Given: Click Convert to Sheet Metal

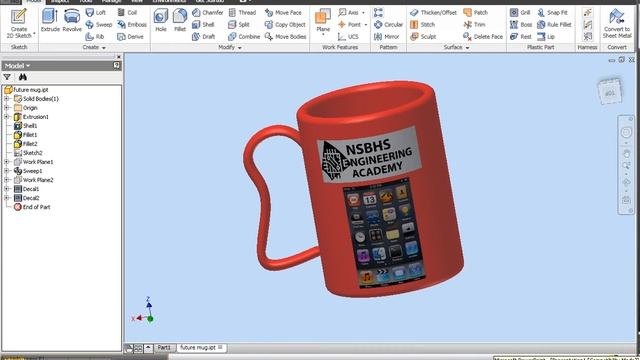Looking at the screenshot, I should click(617, 24).
